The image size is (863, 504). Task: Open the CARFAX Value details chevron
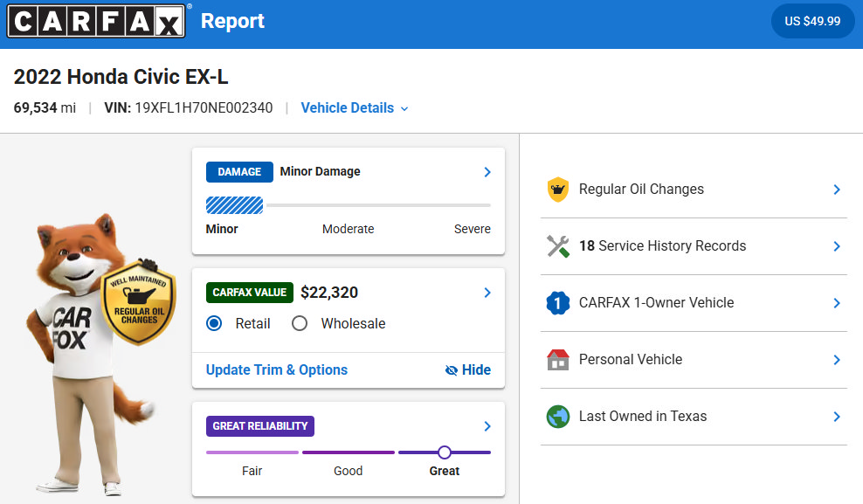click(x=487, y=293)
